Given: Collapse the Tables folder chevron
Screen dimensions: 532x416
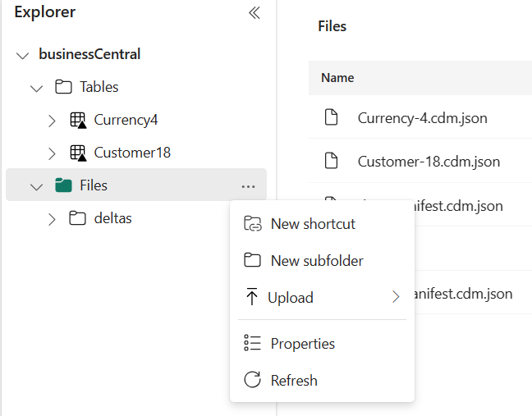Looking at the screenshot, I should pos(36,88).
